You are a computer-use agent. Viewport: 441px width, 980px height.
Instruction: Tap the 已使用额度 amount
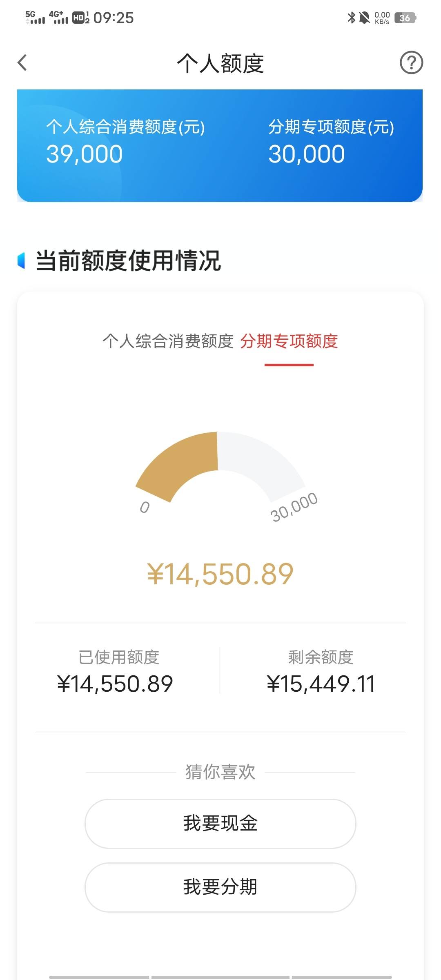tap(115, 684)
